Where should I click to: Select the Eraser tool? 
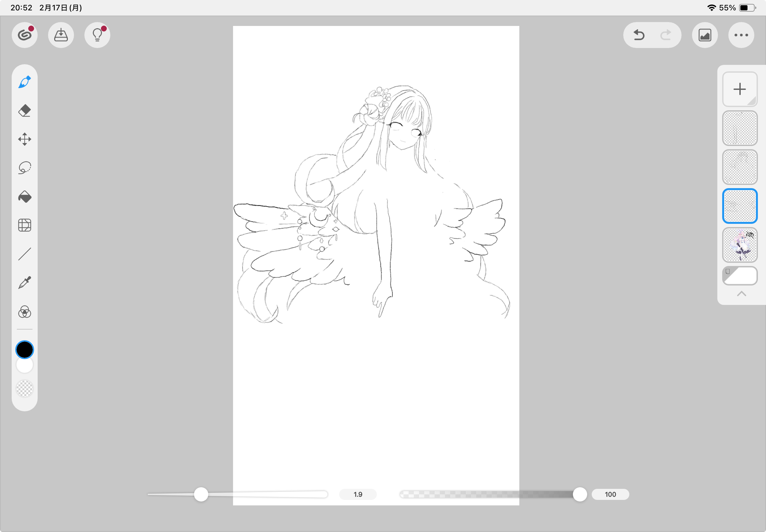point(25,111)
